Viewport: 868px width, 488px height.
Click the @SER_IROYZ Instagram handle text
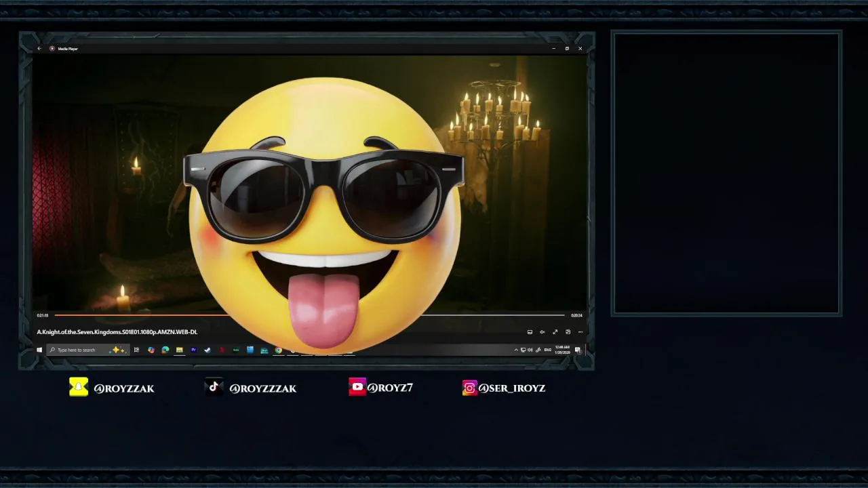click(x=512, y=388)
